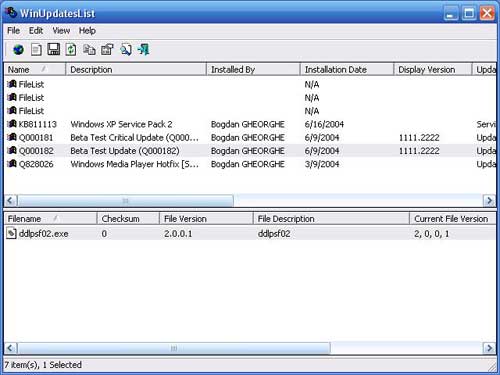Click the files list horizontal scrollbar thumb
The width and height of the screenshot is (500, 375).
tap(174, 348)
